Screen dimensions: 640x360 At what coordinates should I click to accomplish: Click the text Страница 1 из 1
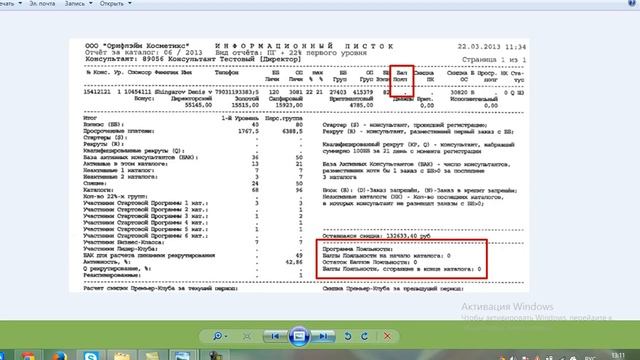point(494,60)
